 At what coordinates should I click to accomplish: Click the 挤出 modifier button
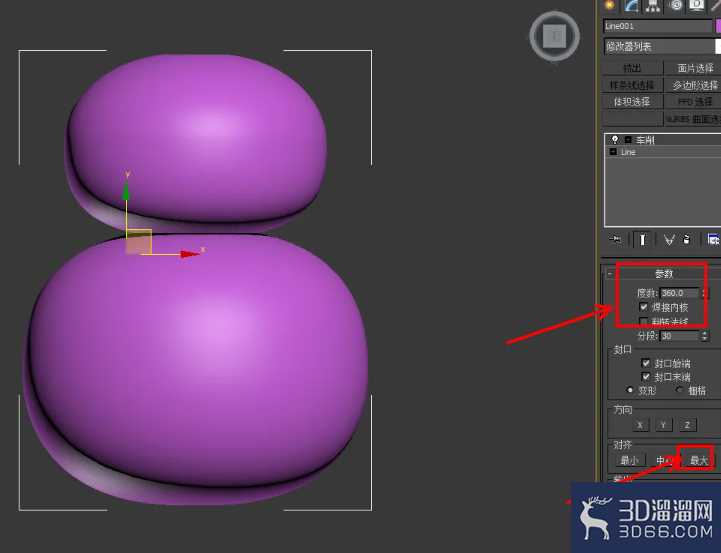point(632,68)
